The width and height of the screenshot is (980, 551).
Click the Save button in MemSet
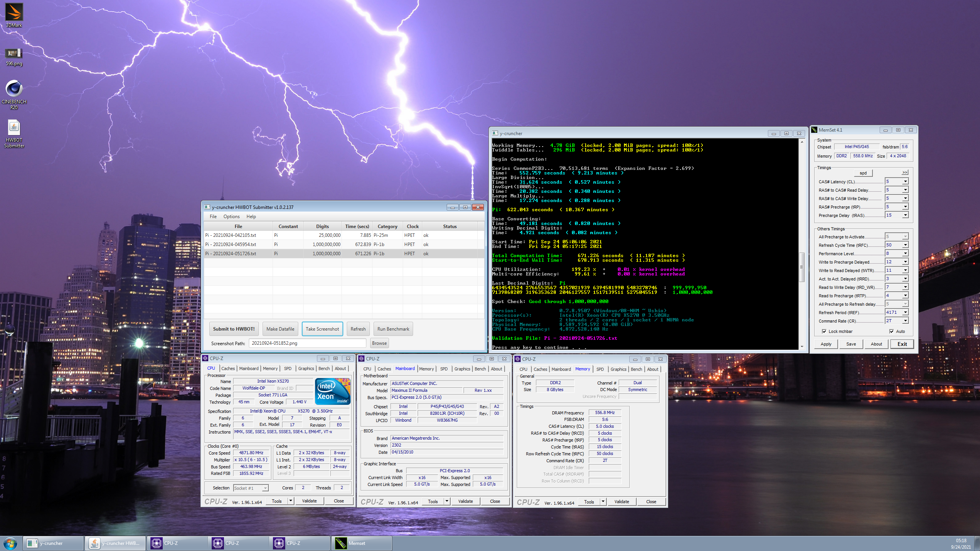tap(851, 344)
